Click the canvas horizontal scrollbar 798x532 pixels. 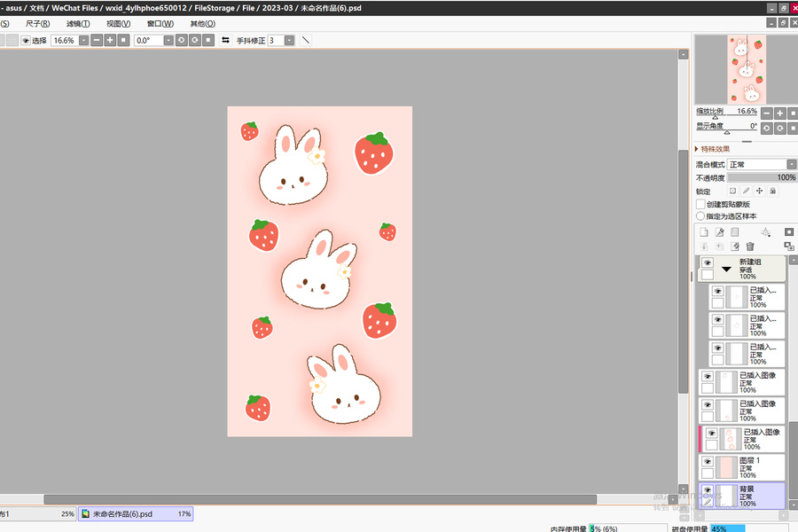(x=320, y=499)
